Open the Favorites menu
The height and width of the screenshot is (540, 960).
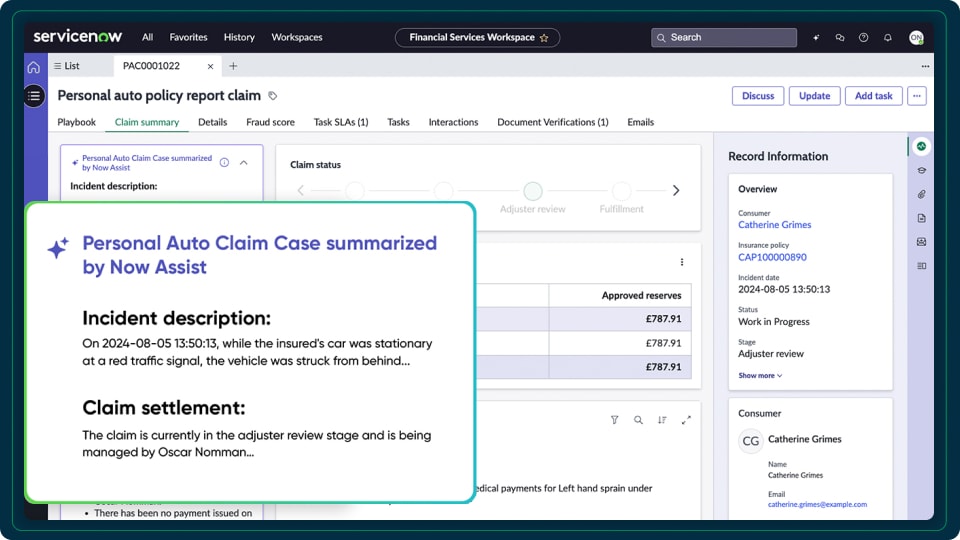pos(189,37)
